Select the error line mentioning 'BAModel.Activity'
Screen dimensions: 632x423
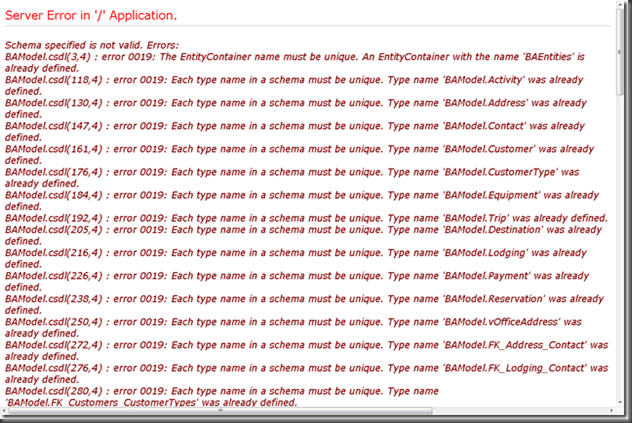(294, 85)
